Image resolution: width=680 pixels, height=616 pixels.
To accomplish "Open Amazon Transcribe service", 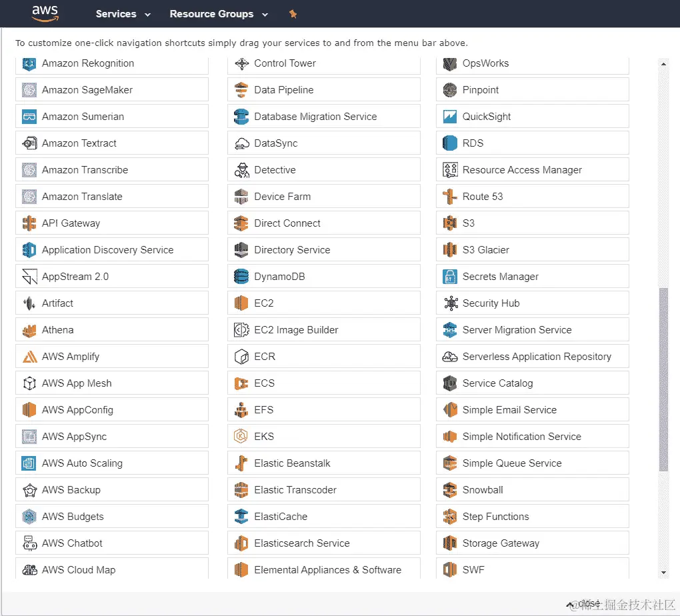I will click(112, 170).
